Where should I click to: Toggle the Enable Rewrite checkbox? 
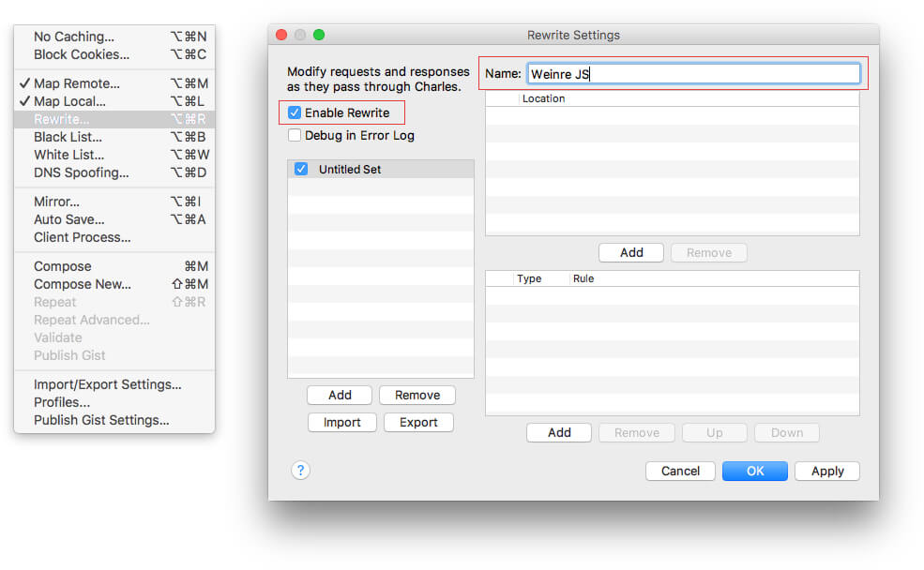[x=295, y=112]
